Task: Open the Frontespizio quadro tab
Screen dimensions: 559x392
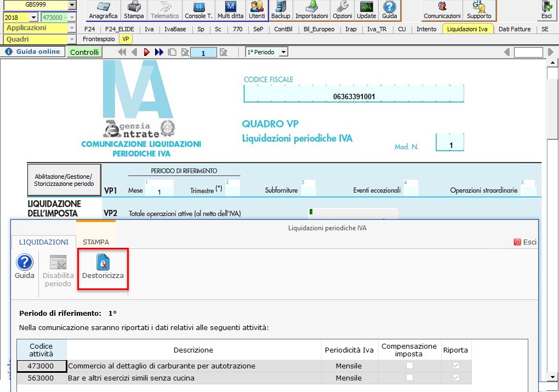Action: tap(99, 39)
